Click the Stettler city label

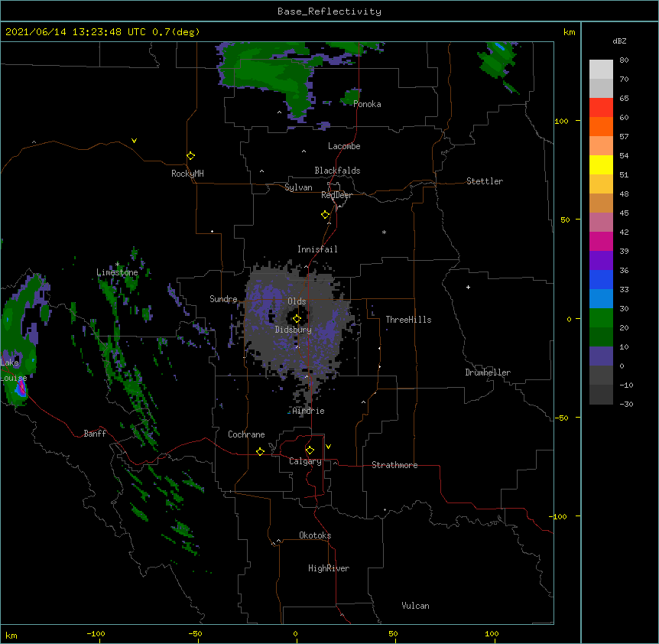click(485, 181)
